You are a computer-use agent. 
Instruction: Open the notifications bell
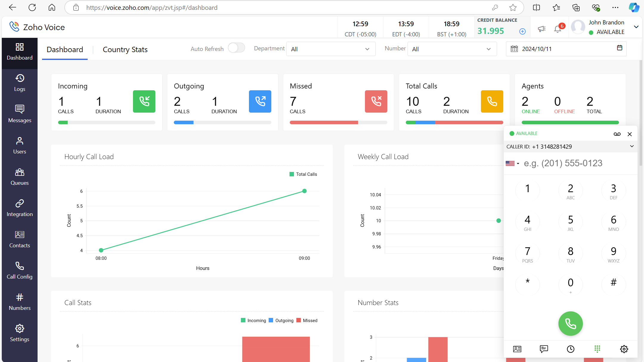[558, 29]
